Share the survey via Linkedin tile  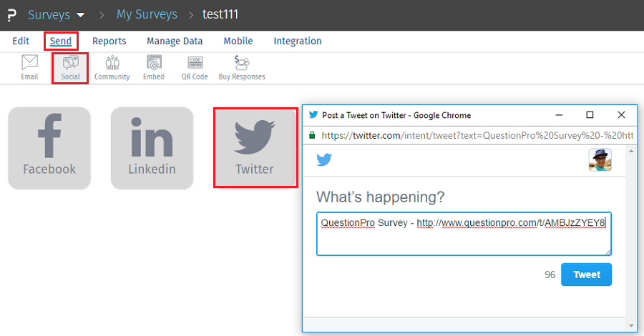(152, 148)
